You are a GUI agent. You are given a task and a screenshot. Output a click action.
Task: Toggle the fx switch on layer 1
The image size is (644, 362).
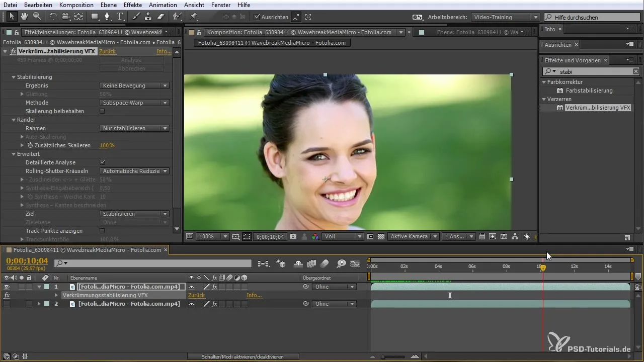point(215,287)
